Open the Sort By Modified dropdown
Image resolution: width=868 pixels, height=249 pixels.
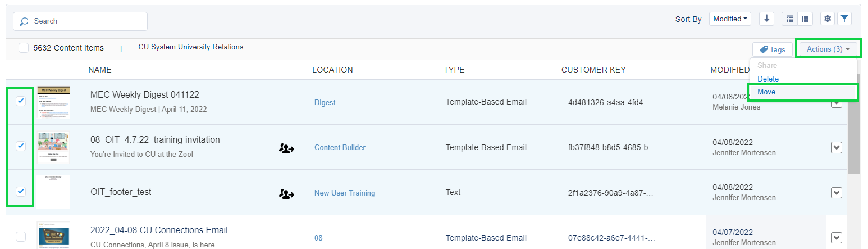pyautogui.click(x=730, y=19)
